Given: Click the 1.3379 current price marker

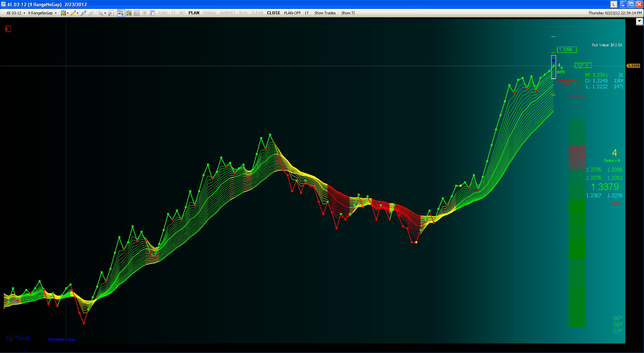Looking at the screenshot, I should click(633, 66).
